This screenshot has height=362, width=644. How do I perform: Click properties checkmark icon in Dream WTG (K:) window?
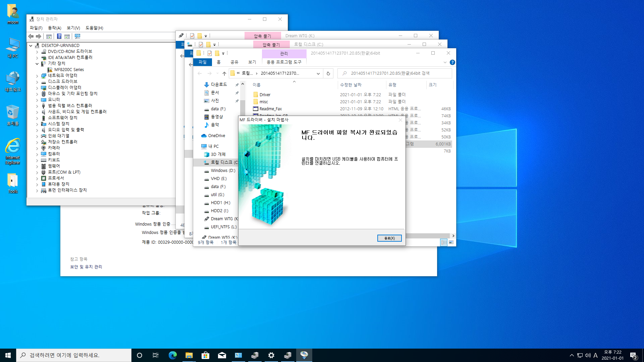click(192, 36)
